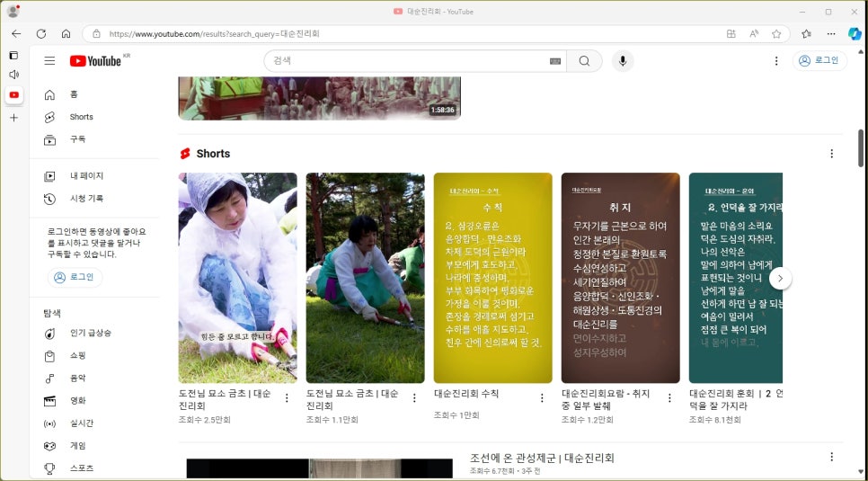Show next Shorts with right chevron
The image size is (868, 481).
point(780,278)
